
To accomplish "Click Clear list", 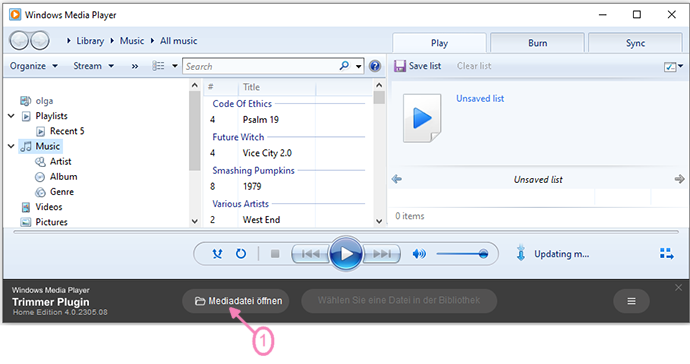I will coord(474,66).
